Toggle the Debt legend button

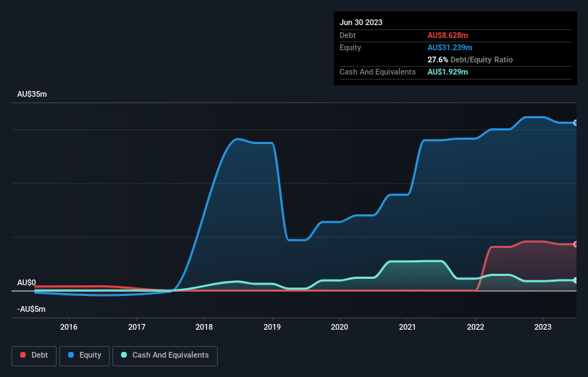click(34, 355)
